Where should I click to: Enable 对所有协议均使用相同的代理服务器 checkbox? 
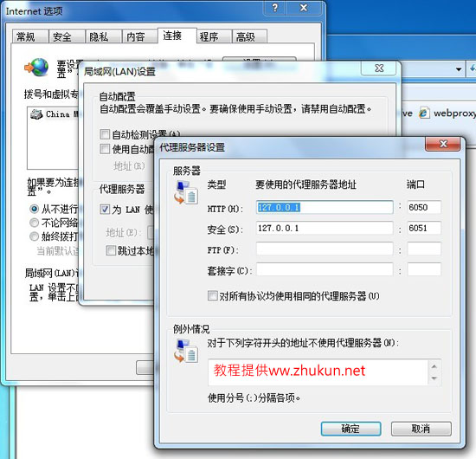[213, 296]
